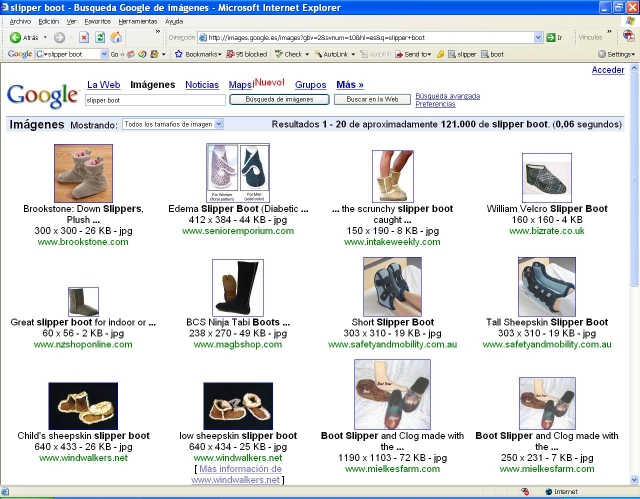Open the Edema Slipper Boot thumbnail

pyautogui.click(x=238, y=173)
